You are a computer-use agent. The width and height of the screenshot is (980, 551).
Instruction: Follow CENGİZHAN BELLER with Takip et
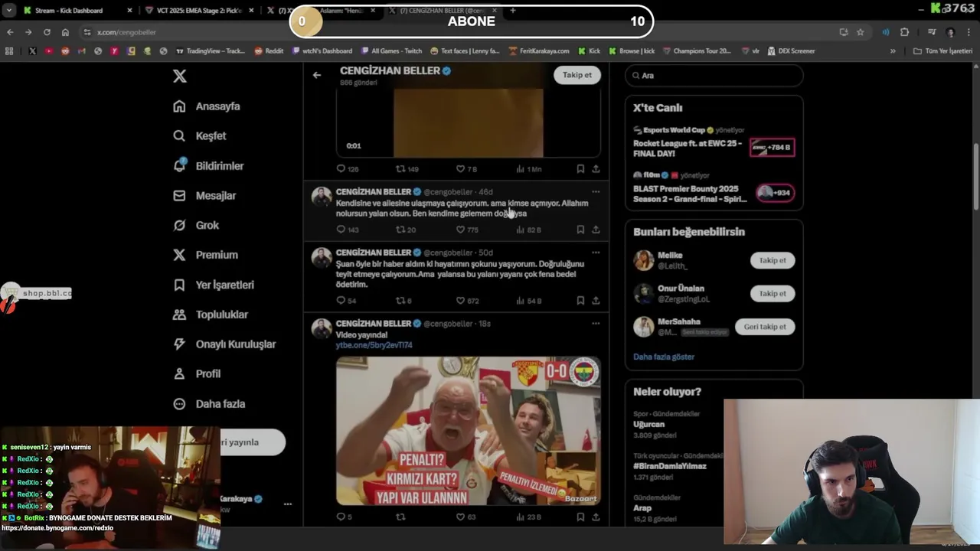tap(577, 75)
